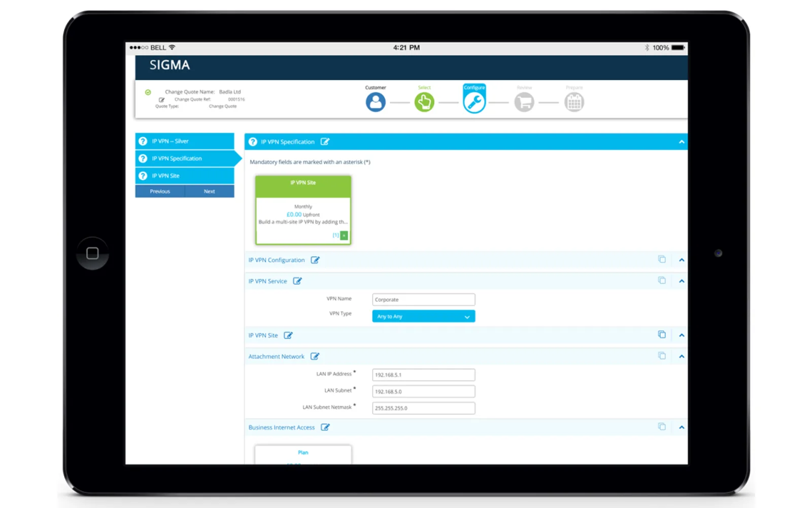The image size is (812, 508).
Task: Edit the IP VPN Service section
Action: pyautogui.click(x=297, y=281)
